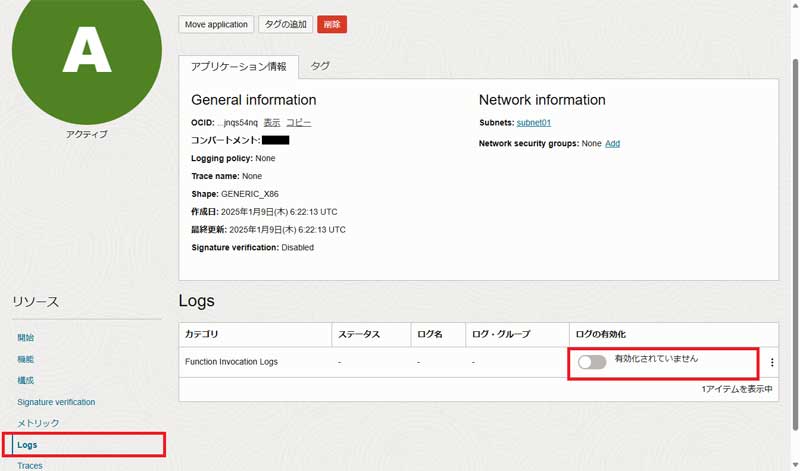Click the Logging policy: None text

tap(233, 159)
